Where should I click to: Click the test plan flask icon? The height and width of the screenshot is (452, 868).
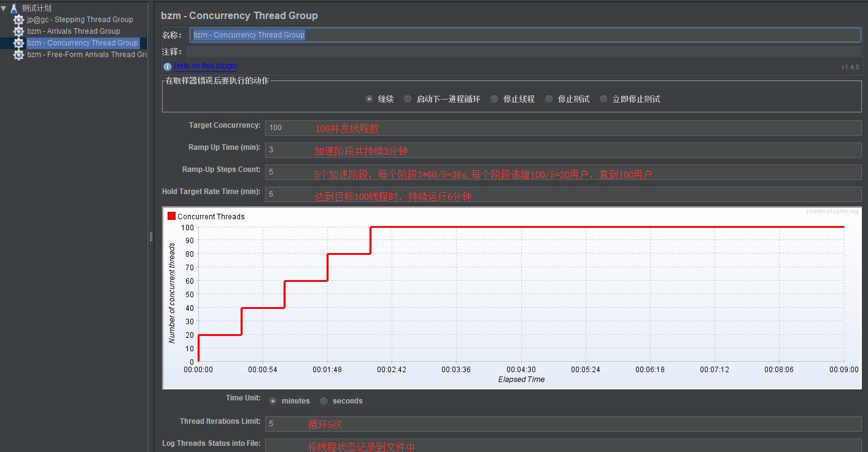[14, 8]
